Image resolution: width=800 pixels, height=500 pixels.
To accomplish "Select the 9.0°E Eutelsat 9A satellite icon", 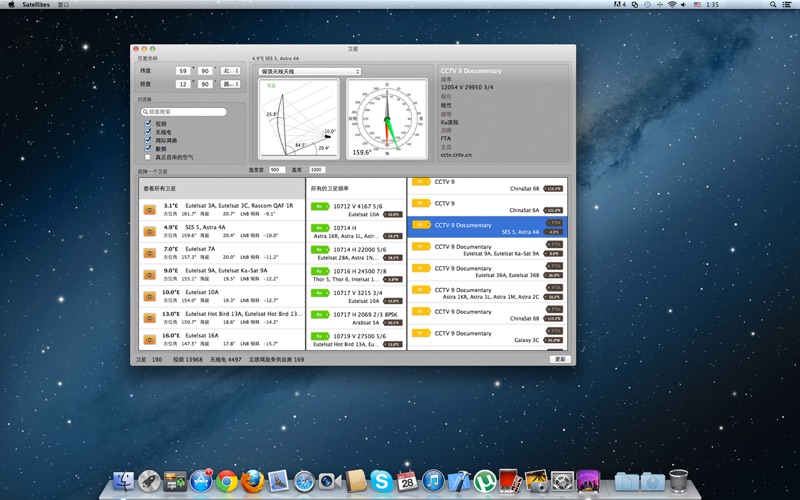I will coord(149,275).
